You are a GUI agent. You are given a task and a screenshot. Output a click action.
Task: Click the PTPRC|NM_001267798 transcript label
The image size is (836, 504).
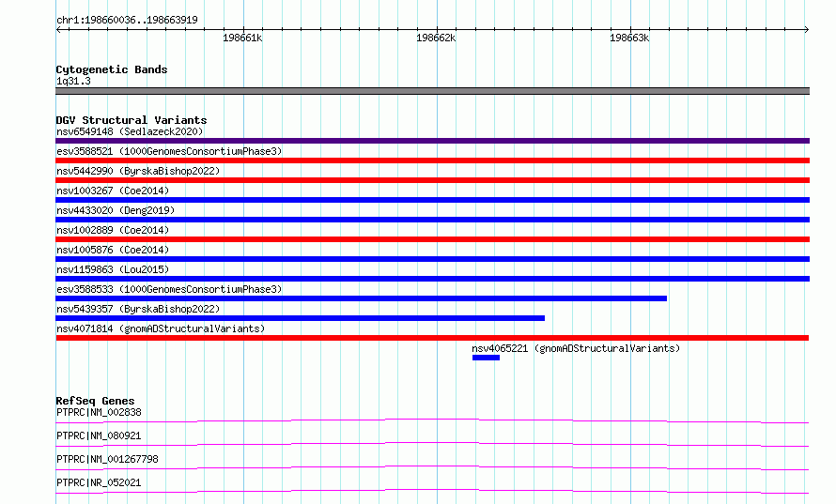107,459
